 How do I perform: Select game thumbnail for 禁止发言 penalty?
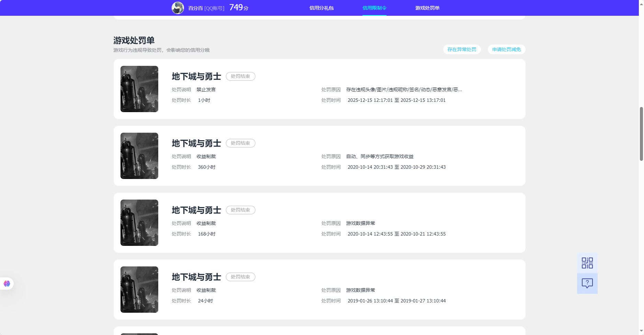click(139, 89)
